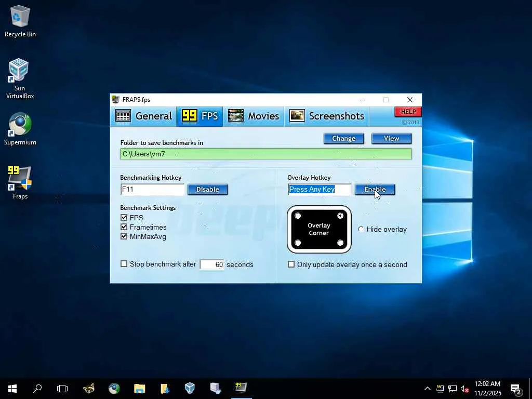The height and width of the screenshot is (399, 532).
Task: Show hidden system tray icons
Action: [428, 389]
